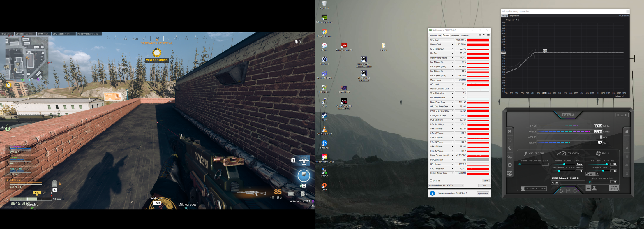The width and height of the screenshot is (644, 229).
Task: Open the VLC media player desktop icon
Action: pos(324,131)
